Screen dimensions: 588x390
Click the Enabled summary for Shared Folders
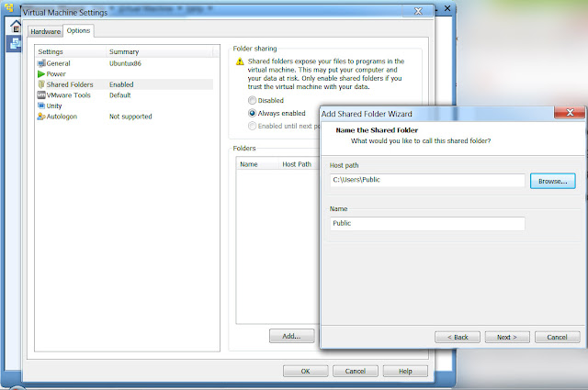[x=121, y=84]
